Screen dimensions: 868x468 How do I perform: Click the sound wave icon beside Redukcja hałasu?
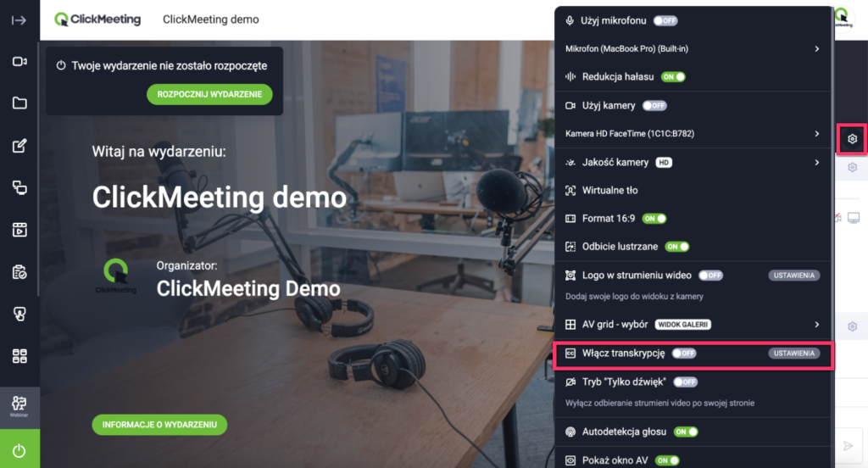point(570,77)
